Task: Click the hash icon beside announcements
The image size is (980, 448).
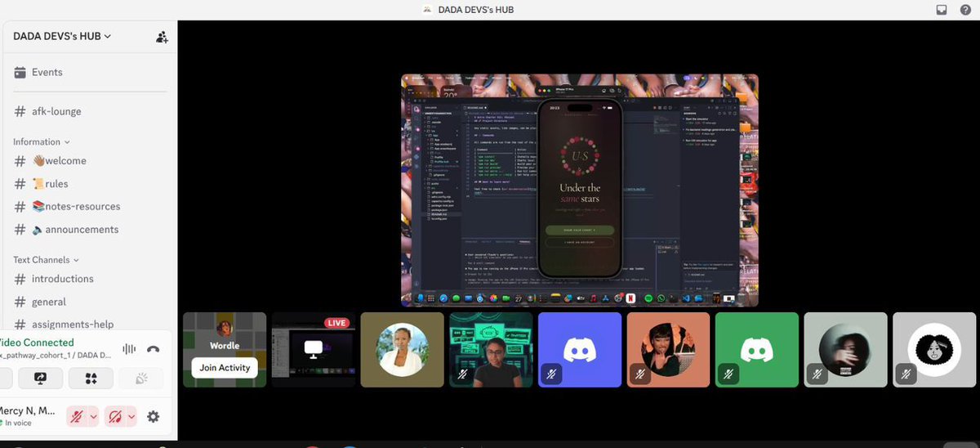Action: tap(20, 230)
